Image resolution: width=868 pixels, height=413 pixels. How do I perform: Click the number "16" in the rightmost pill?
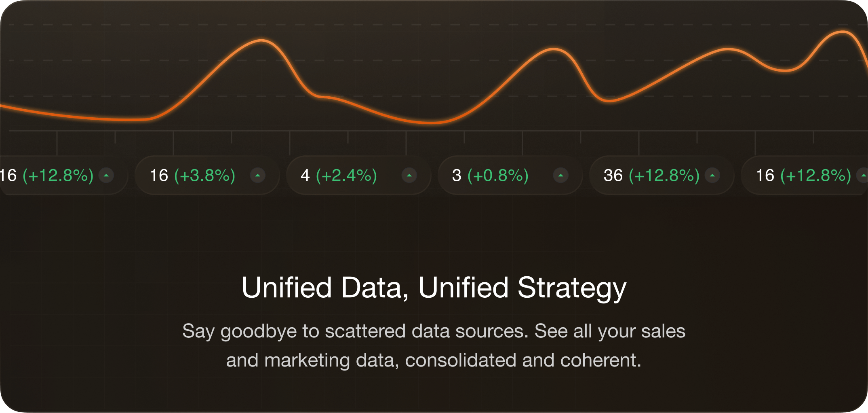(x=765, y=176)
